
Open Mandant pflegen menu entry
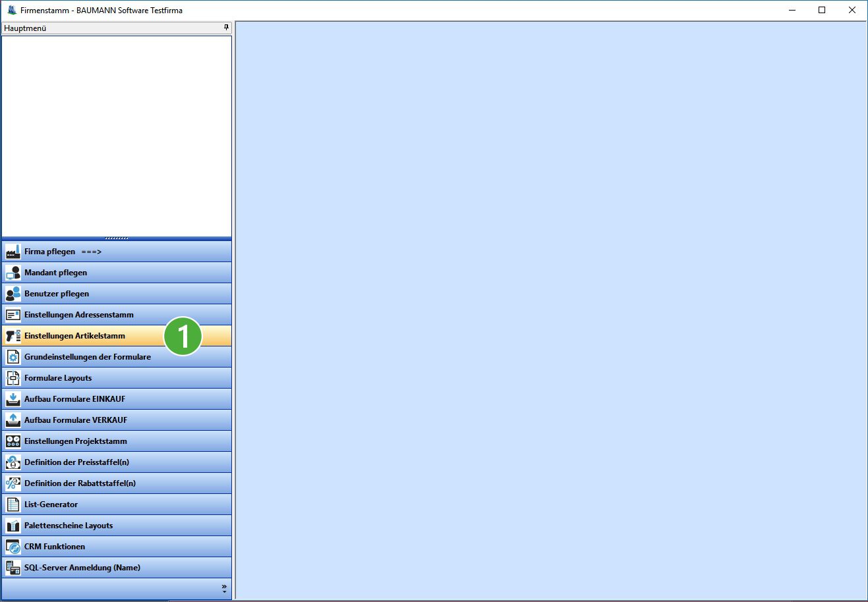(117, 273)
